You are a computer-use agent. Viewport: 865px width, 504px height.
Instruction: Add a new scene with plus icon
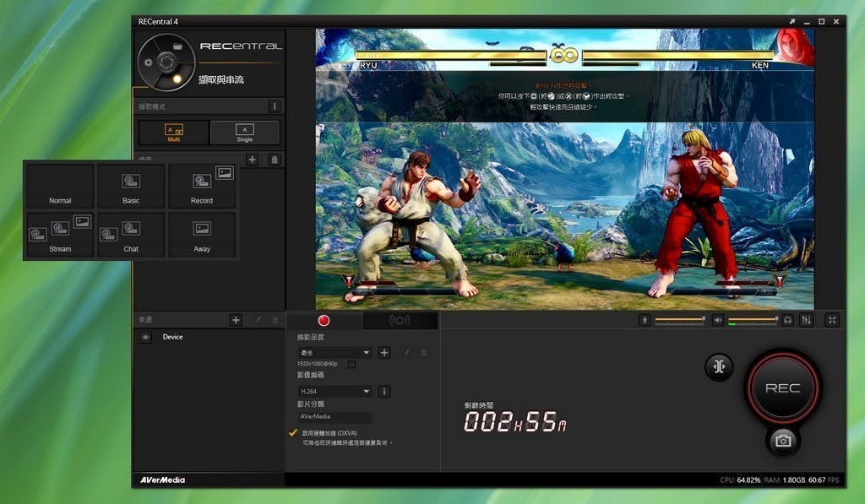(252, 160)
